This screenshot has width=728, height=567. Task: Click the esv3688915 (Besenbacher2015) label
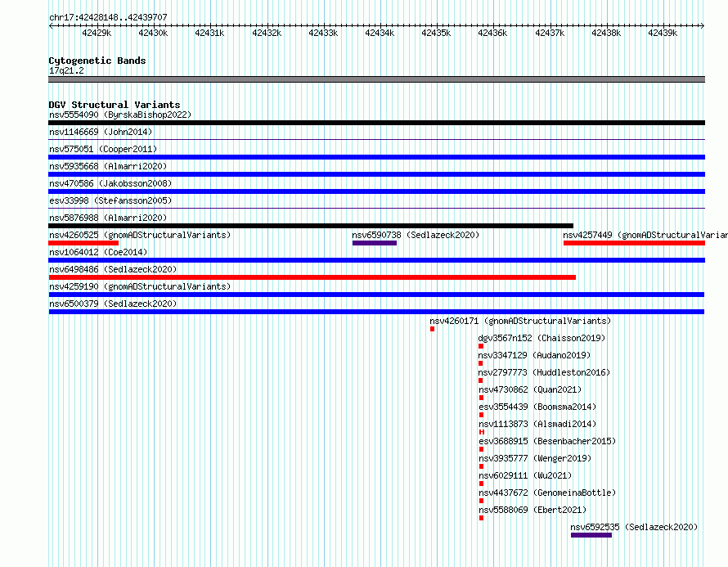[x=547, y=441]
